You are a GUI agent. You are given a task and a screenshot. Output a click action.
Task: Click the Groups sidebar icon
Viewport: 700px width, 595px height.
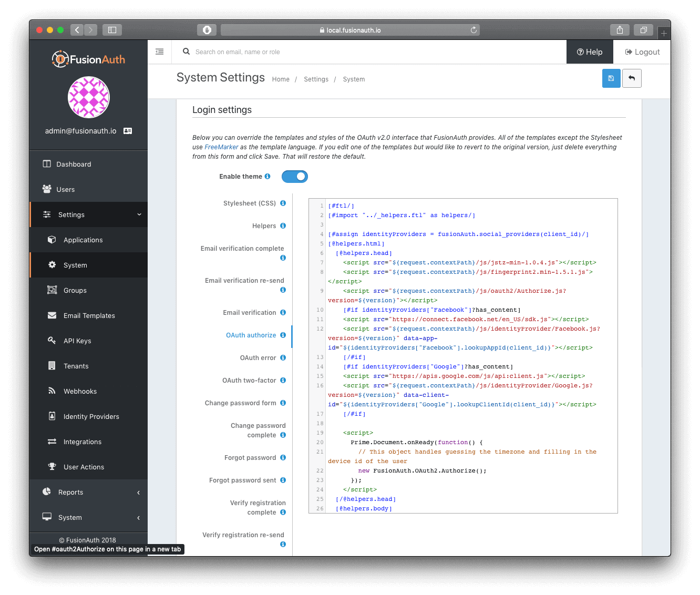tap(52, 290)
